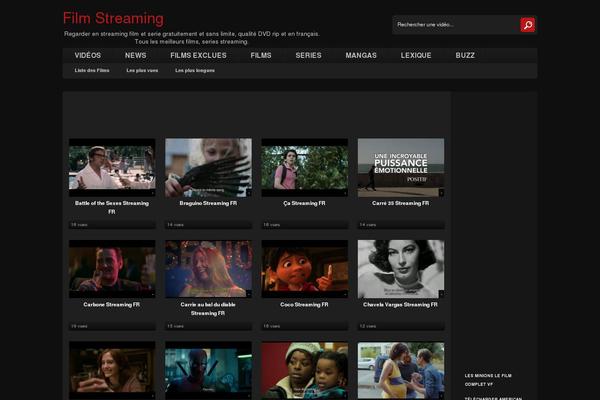Open the Braguino video thumbnail
600x400 pixels.
[x=209, y=168]
